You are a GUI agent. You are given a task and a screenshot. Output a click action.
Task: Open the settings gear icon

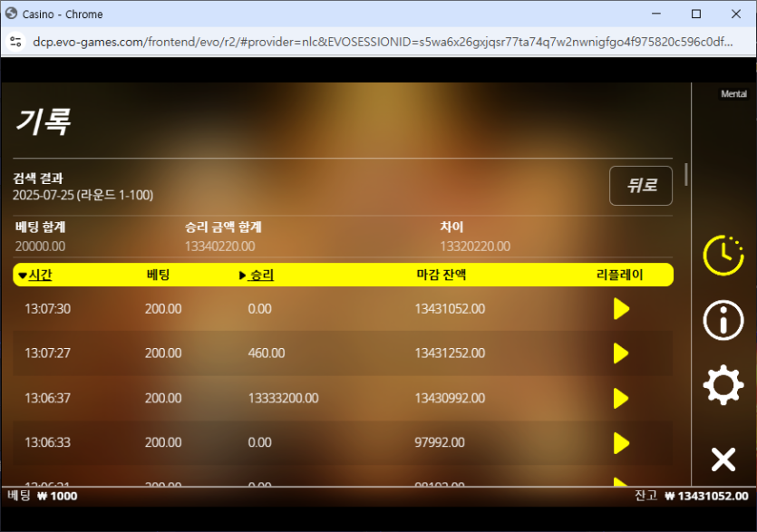[x=723, y=387]
